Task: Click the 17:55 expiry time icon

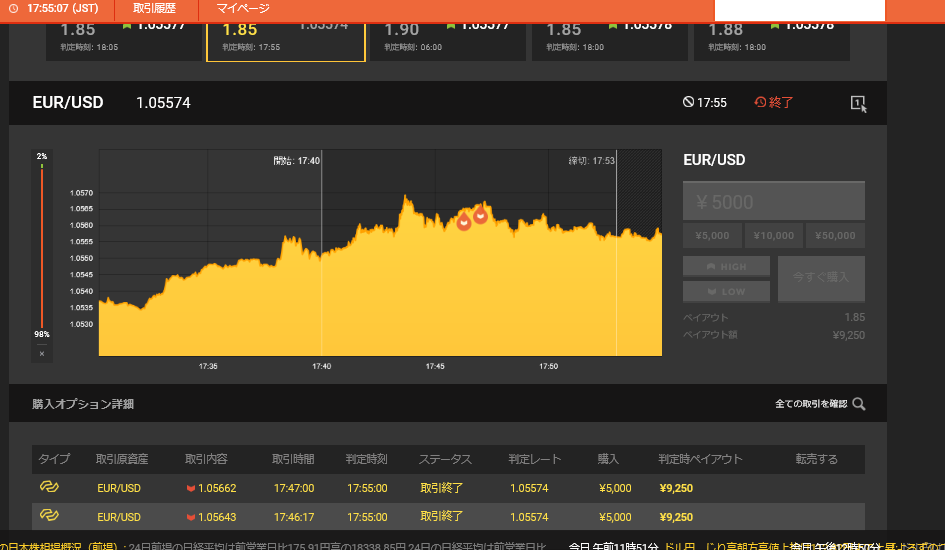Action: 688,102
